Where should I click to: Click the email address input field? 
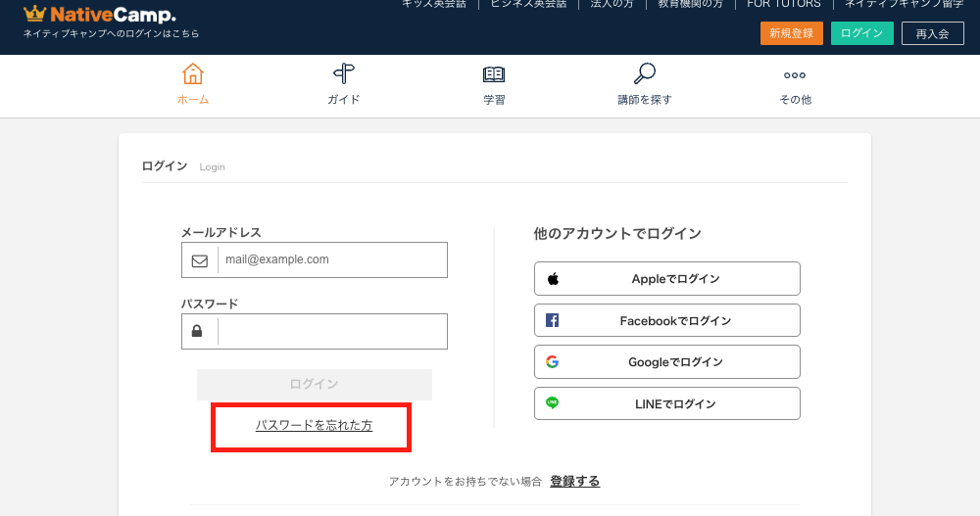pyautogui.click(x=331, y=260)
